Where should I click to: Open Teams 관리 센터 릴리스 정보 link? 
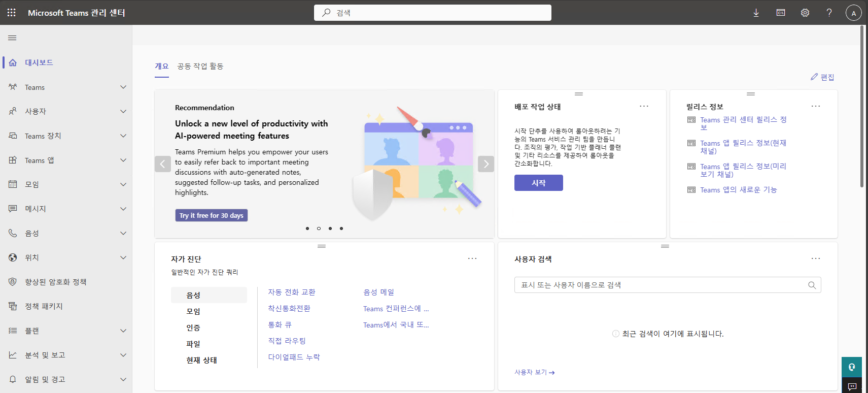pyautogui.click(x=743, y=123)
